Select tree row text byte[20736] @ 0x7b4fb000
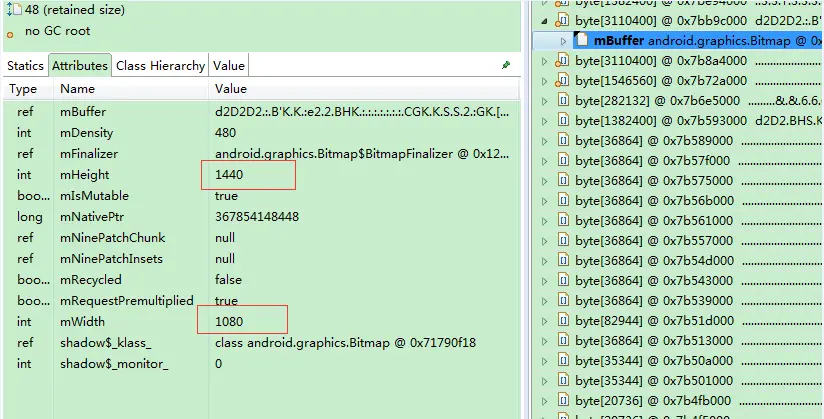Screen dimensions: 824x419 [653, 401]
